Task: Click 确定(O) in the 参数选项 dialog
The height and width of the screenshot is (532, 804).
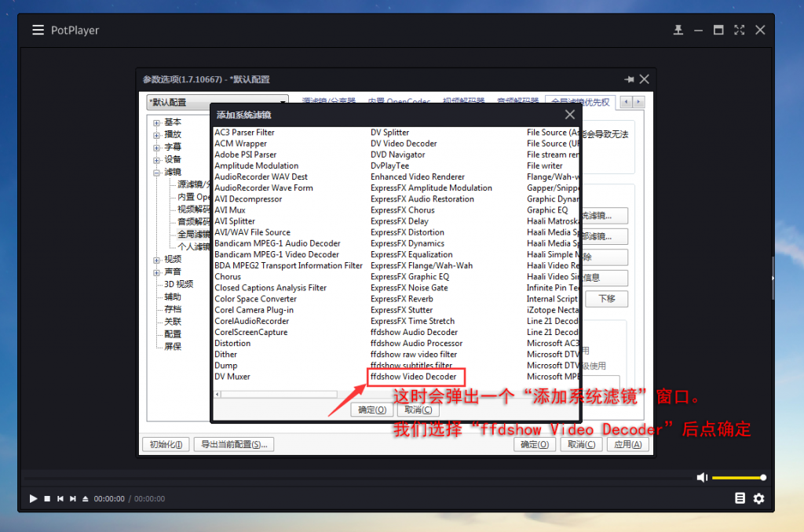Action: (535, 444)
